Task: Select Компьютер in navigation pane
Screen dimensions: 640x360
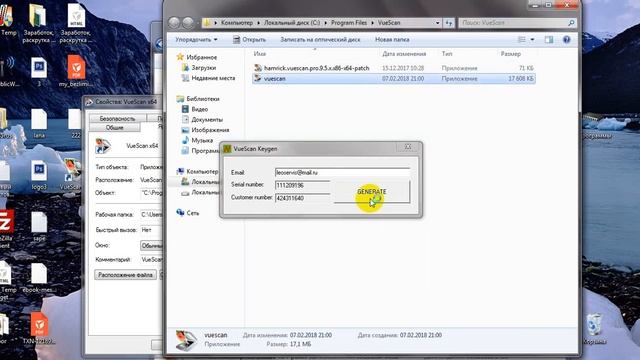Action: click(202, 171)
